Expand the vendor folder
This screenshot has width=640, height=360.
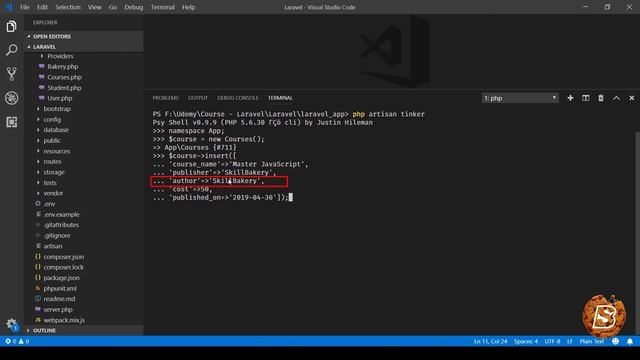point(53,193)
